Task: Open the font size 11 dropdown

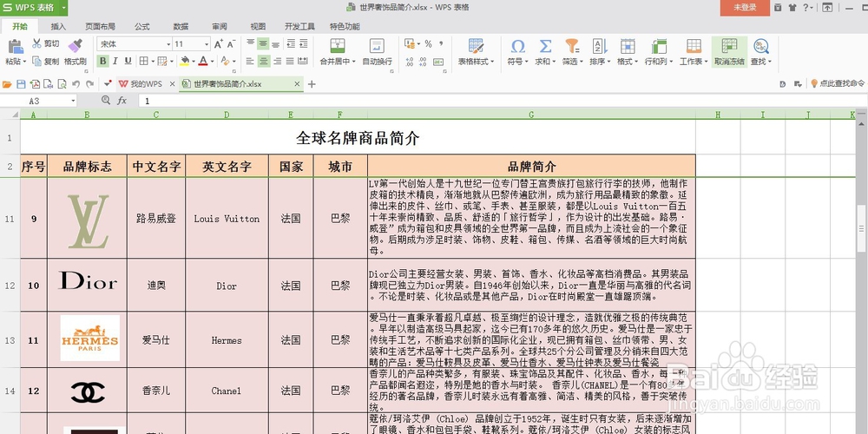Action: (x=207, y=44)
